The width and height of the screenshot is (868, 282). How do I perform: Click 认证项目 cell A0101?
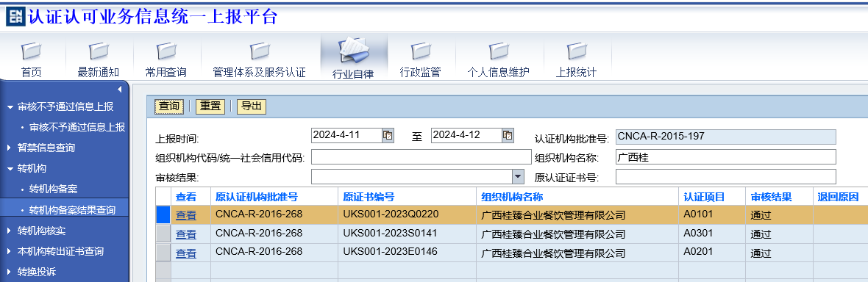pos(713,215)
